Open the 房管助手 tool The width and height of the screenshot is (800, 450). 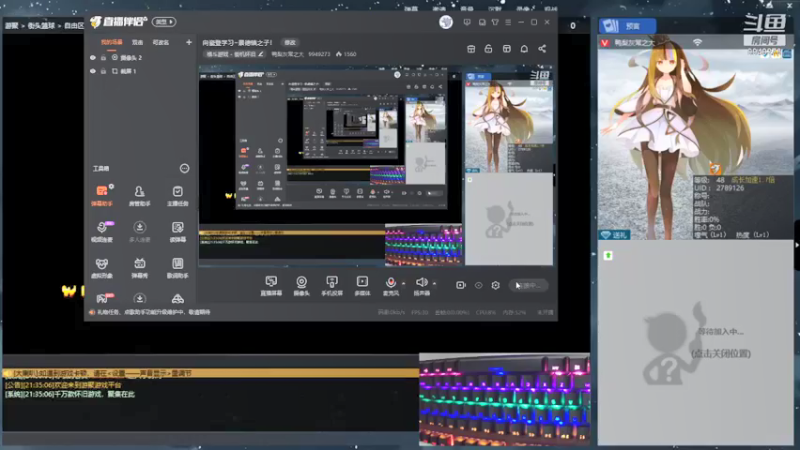click(x=139, y=195)
